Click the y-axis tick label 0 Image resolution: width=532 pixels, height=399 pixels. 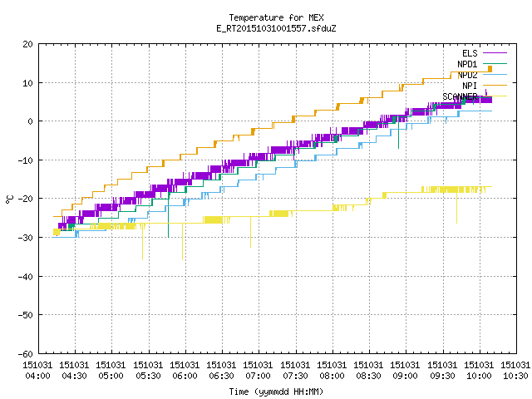[x=31, y=121]
